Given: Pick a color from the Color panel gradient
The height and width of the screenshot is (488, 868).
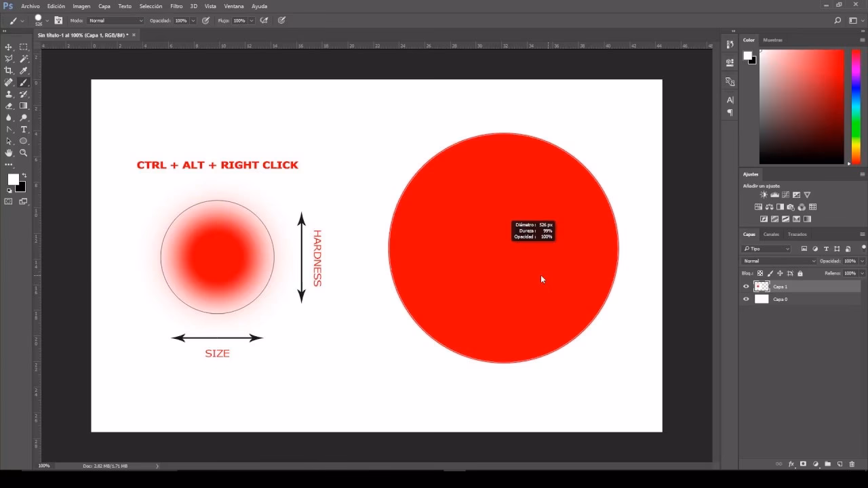Looking at the screenshot, I should 800,108.
